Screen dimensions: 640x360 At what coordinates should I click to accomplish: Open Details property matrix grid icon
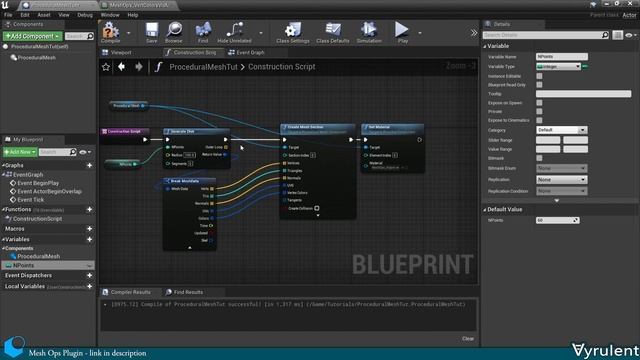[618, 35]
